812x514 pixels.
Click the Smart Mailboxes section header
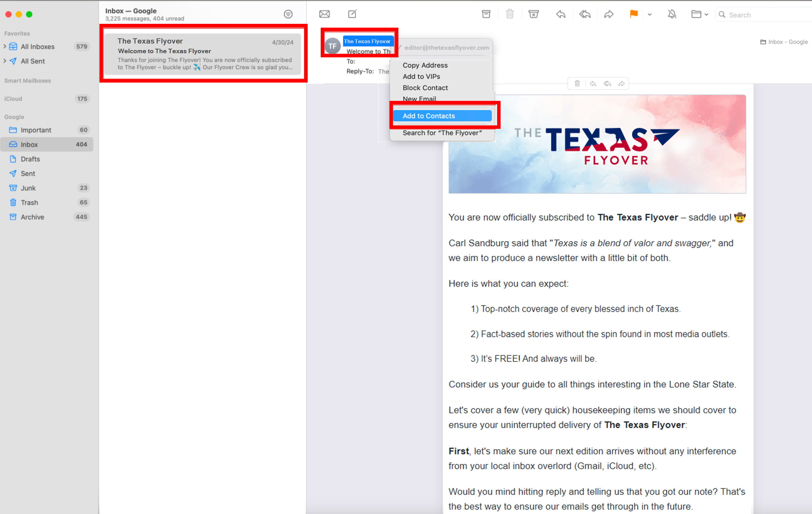pos(28,80)
